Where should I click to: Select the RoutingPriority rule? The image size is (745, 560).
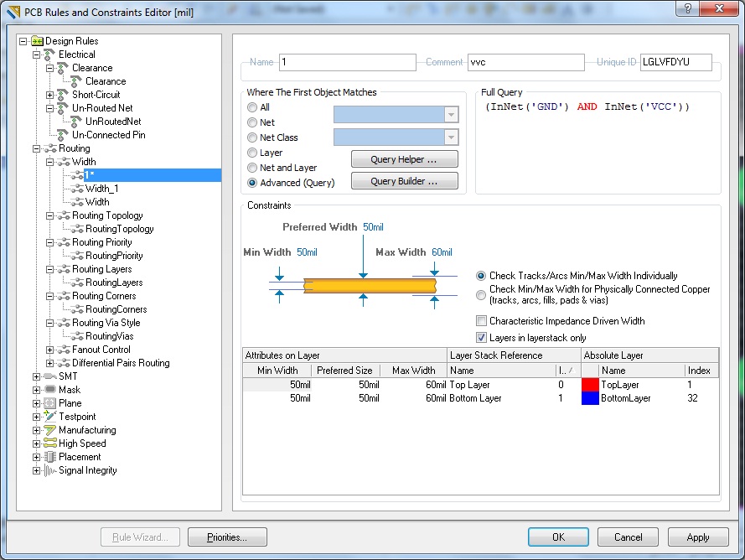[114, 256]
